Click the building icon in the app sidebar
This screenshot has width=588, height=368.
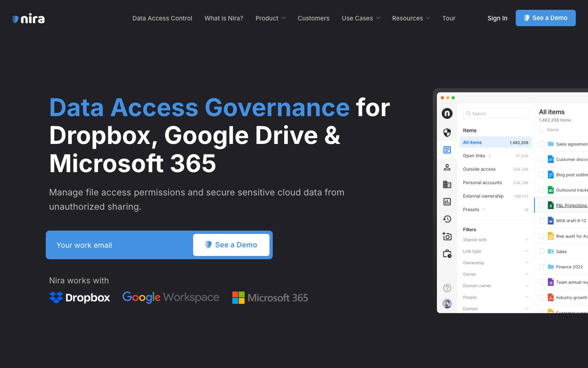click(447, 184)
